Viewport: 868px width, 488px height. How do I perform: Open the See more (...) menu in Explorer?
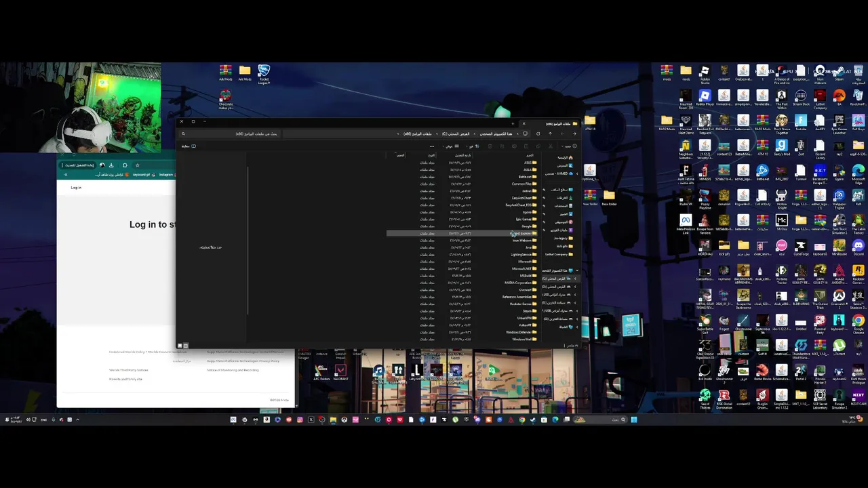pos(432,146)
